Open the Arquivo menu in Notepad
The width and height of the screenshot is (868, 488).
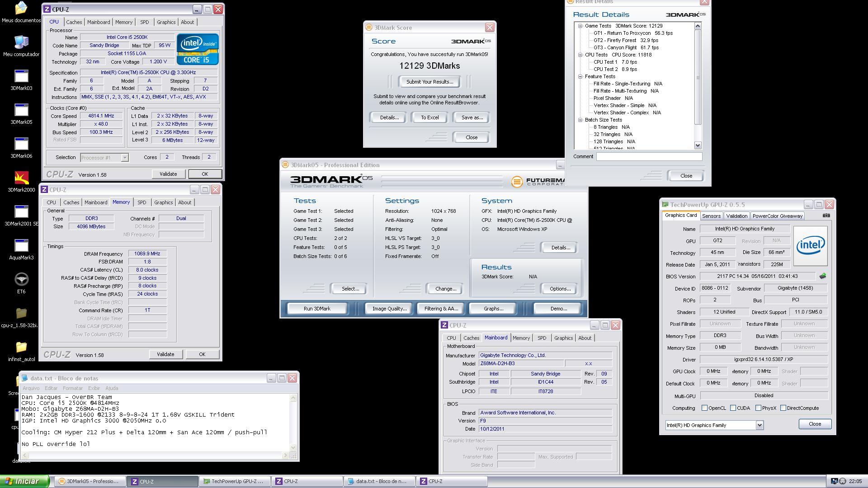click(x=31, y=388)
